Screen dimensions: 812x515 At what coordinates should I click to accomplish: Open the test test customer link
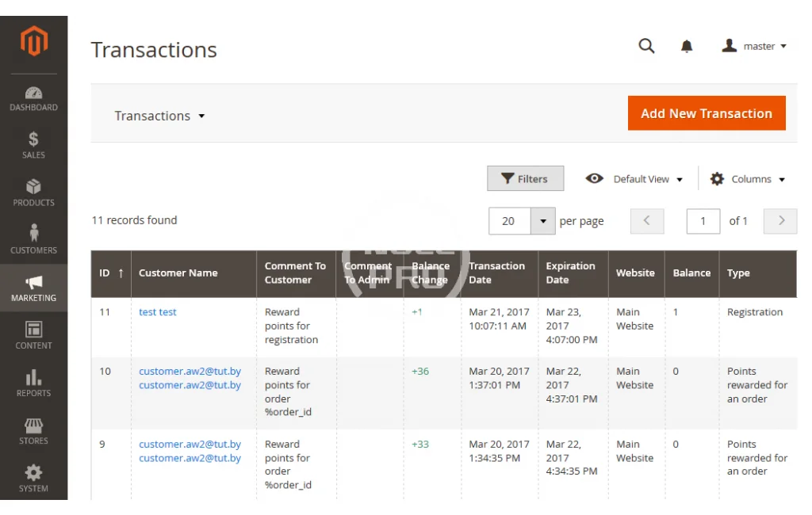coord(158,312)
